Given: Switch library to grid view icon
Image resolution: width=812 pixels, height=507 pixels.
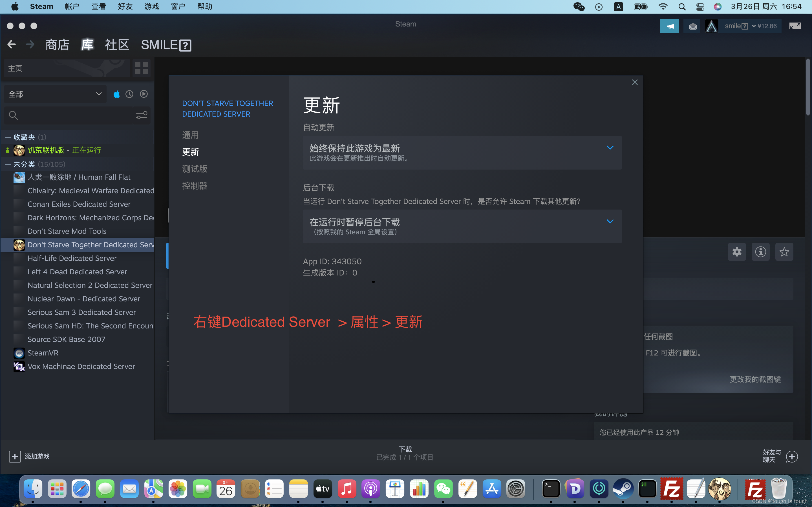Looking at the screenshot, I should pyautogui.click(x=141, y=68).
